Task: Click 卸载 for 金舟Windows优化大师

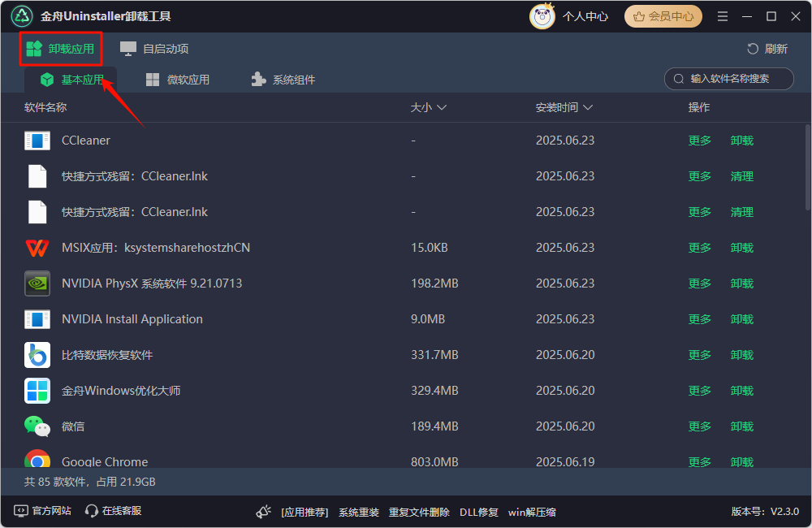Action: point(741,391)
